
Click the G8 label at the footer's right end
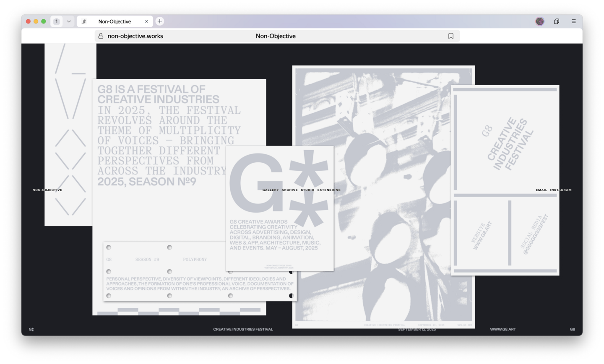point(573,329)
